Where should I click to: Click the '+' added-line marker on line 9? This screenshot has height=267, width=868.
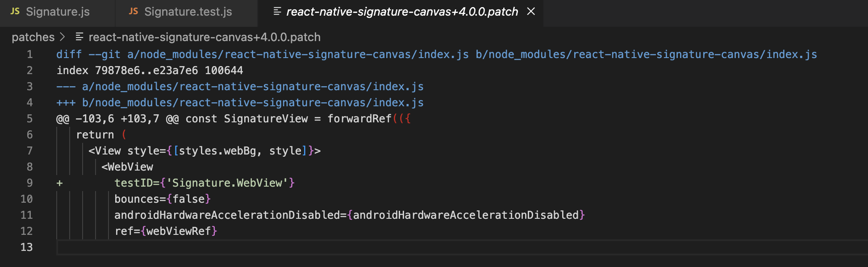(x=59, y=183)
